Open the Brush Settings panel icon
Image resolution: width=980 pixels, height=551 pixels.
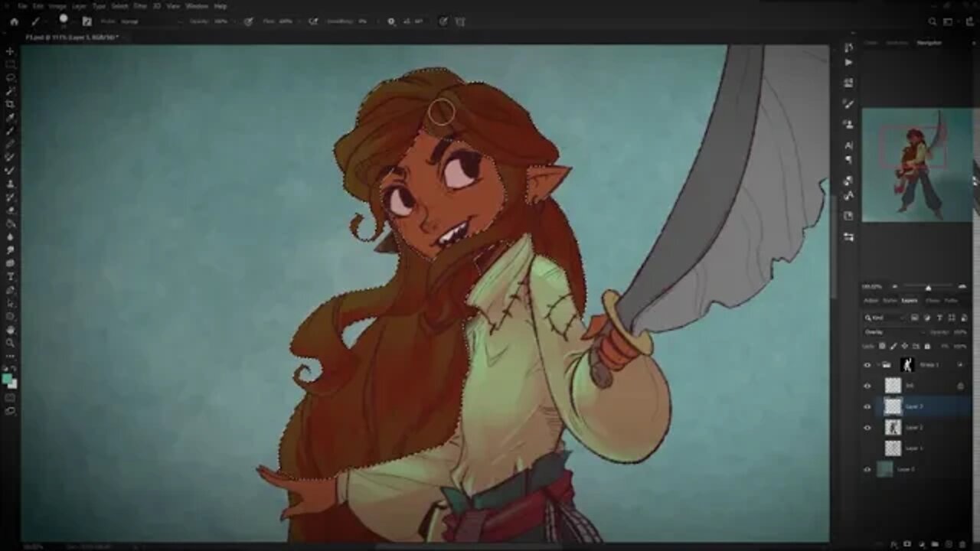(x=87, y=21)
